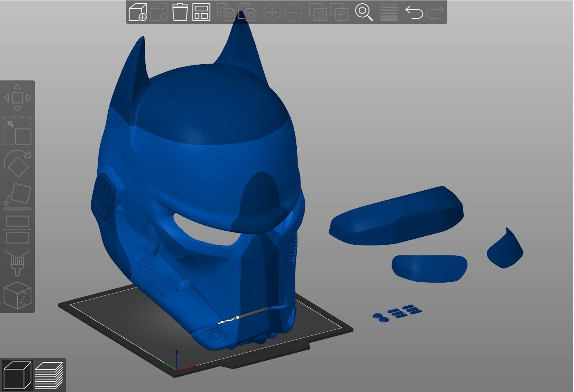Click the Delete selected object icon with the dashed cube
The image size is (574, 392).
[x=159, y=12]
